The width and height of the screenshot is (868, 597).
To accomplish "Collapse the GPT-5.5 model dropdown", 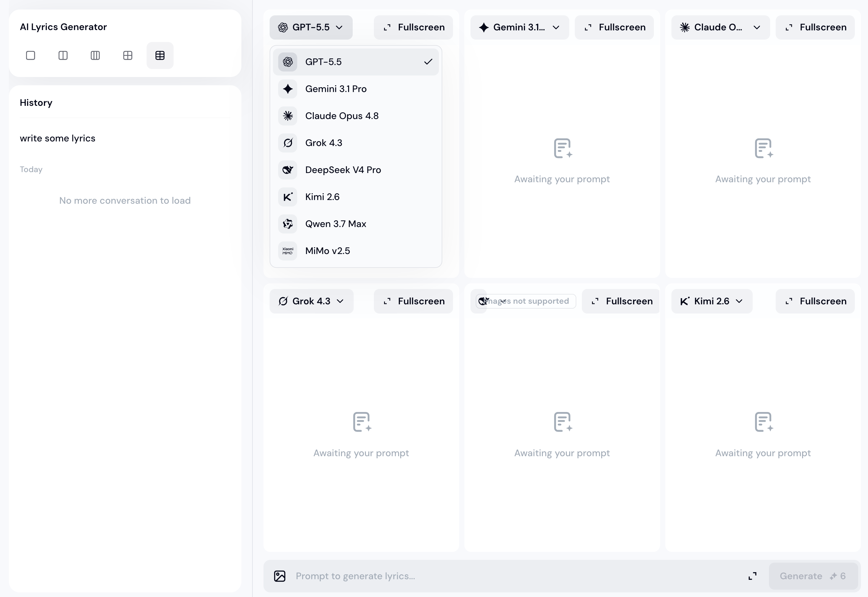I will click(x=311, y=27).
